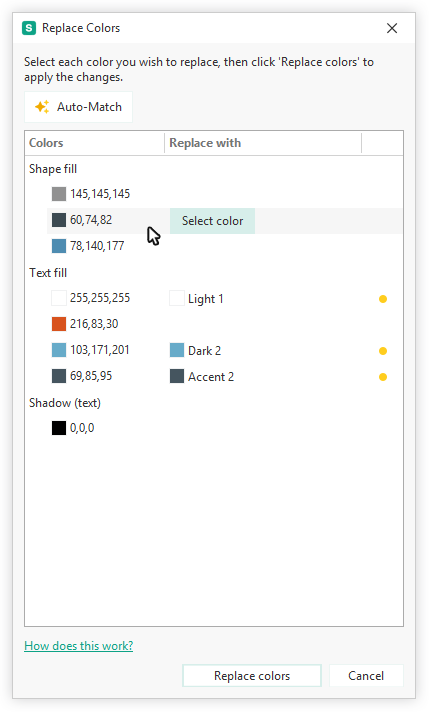Click the black 0,0,0 shadow swatch
429x712 pixels.
click(59, 428)
